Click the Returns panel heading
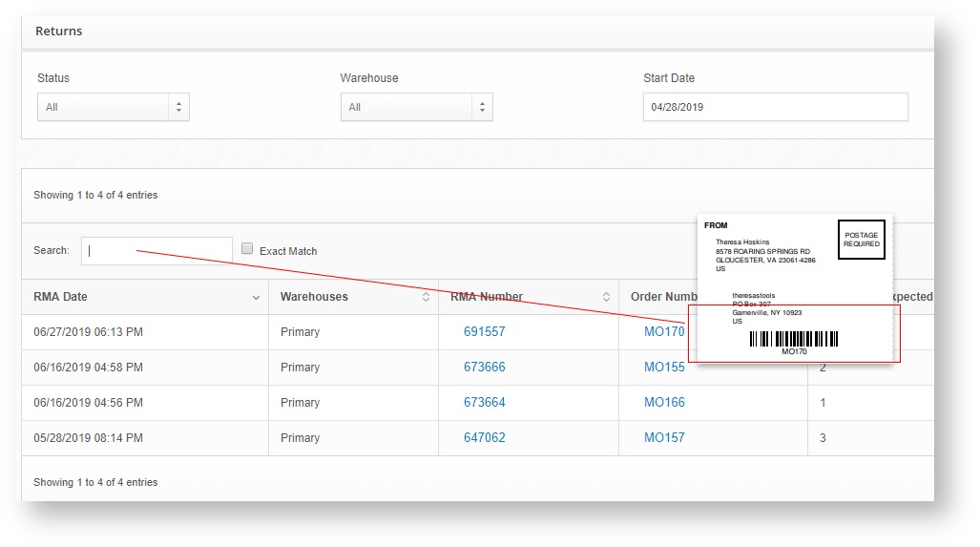This screenshot has height=547, width=980. [x=59, y=32]
